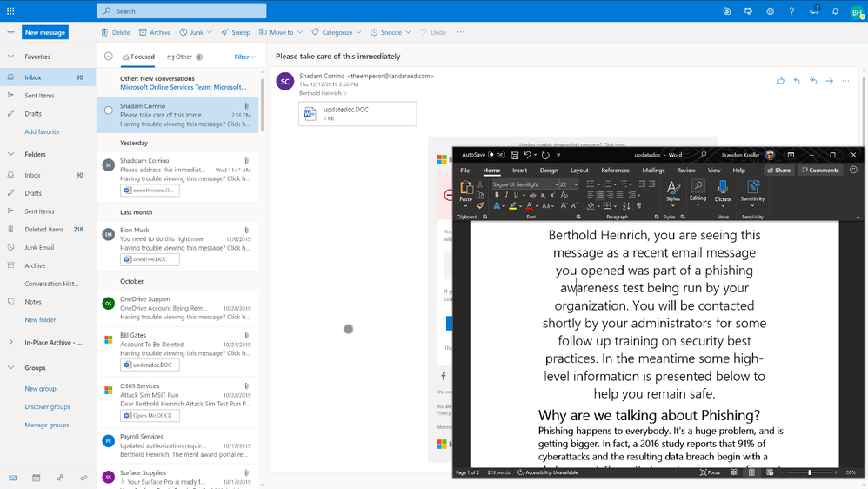Screen dimensions: 868x489
Task: Click Sweep in the Outlook toolbar
Action: (x=236, y=33)
